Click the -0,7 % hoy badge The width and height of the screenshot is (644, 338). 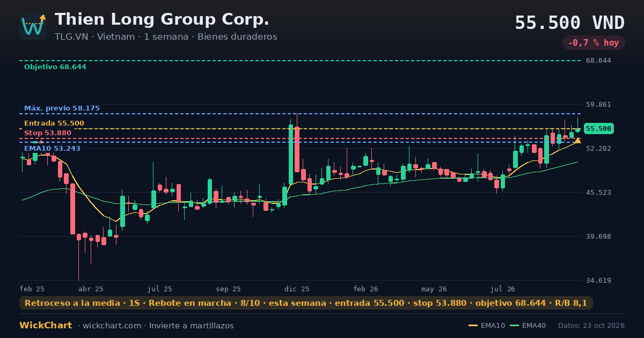tap(594, 43)
